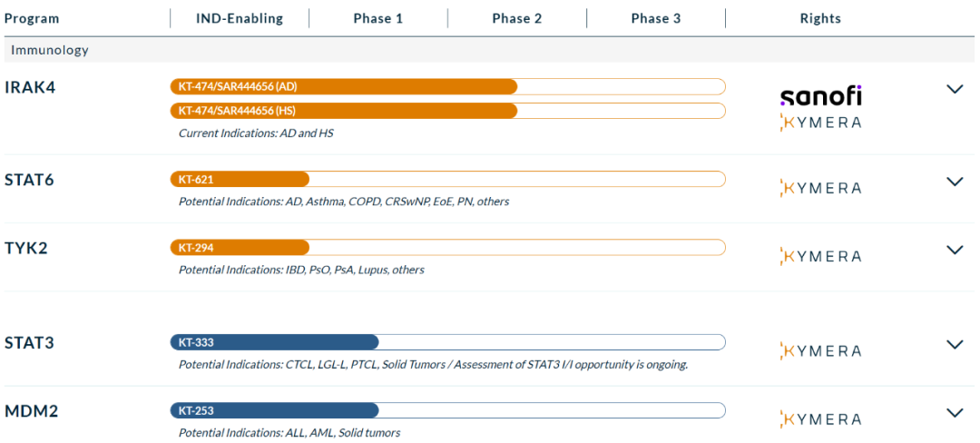Click the Kymera logo in TYK2 row

(x=820, y=256)
